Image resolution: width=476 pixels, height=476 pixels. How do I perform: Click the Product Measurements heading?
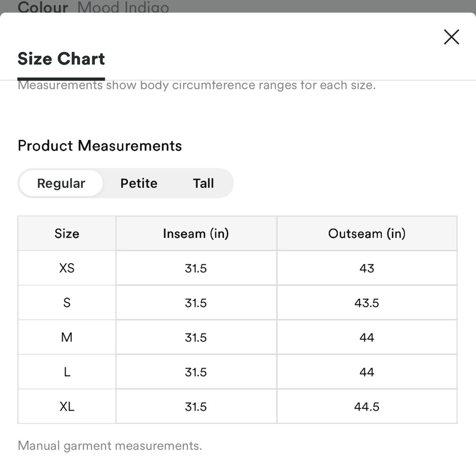99,146
